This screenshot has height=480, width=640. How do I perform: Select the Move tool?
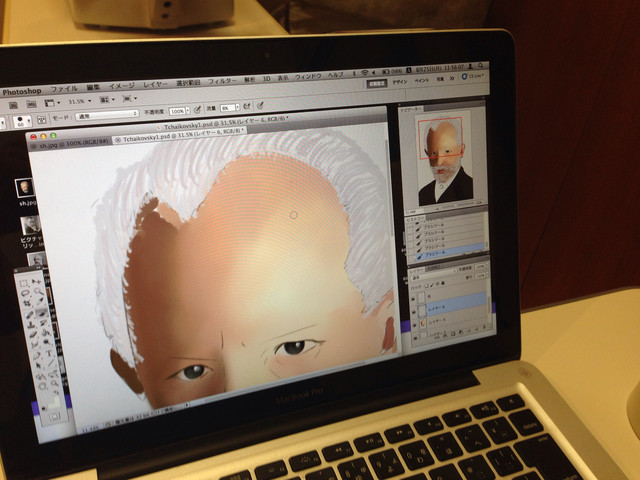(36, 282)
